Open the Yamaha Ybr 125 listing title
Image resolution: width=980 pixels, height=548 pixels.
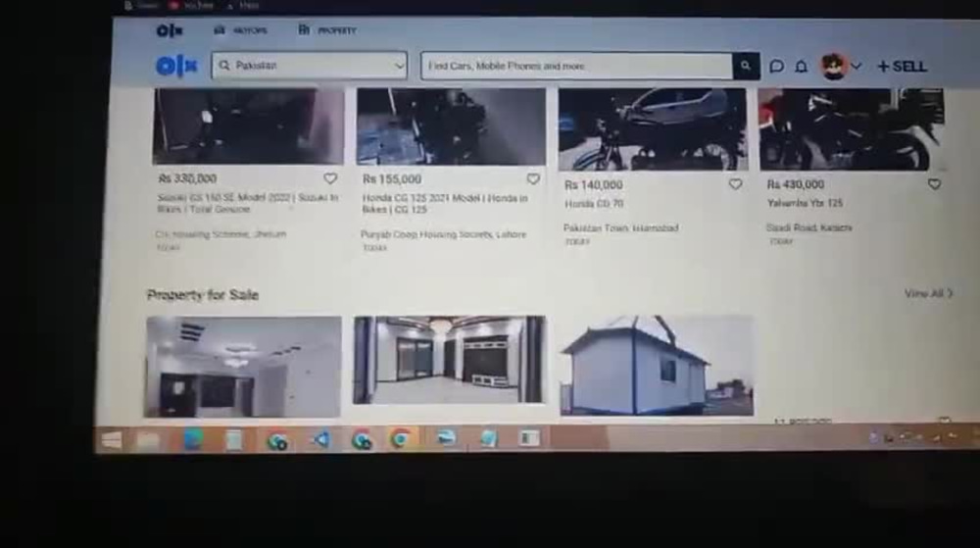(x=805, y=203)
